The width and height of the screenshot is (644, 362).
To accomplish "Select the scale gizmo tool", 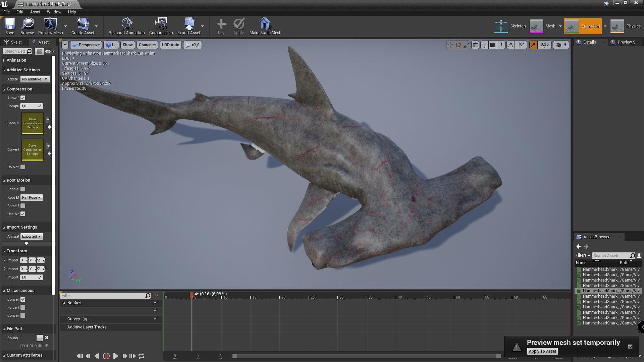I will tap(466, 45).
